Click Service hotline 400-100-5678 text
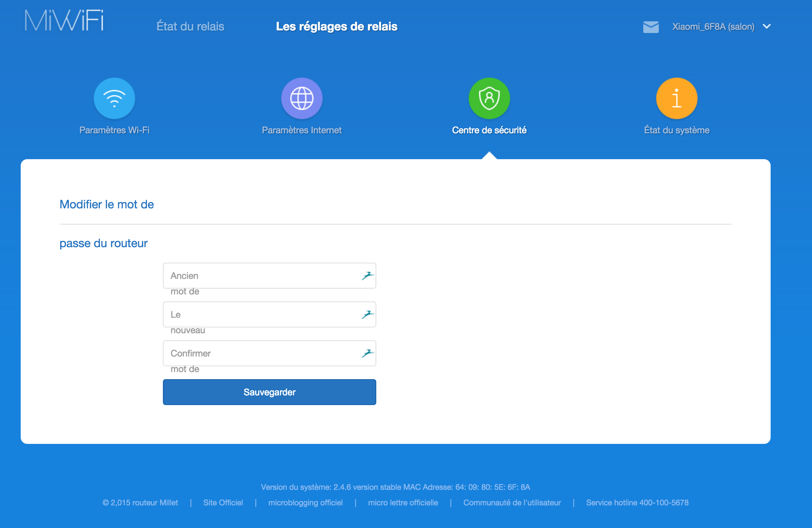Screen dimensions: 812x528 (x=637, y=503)
